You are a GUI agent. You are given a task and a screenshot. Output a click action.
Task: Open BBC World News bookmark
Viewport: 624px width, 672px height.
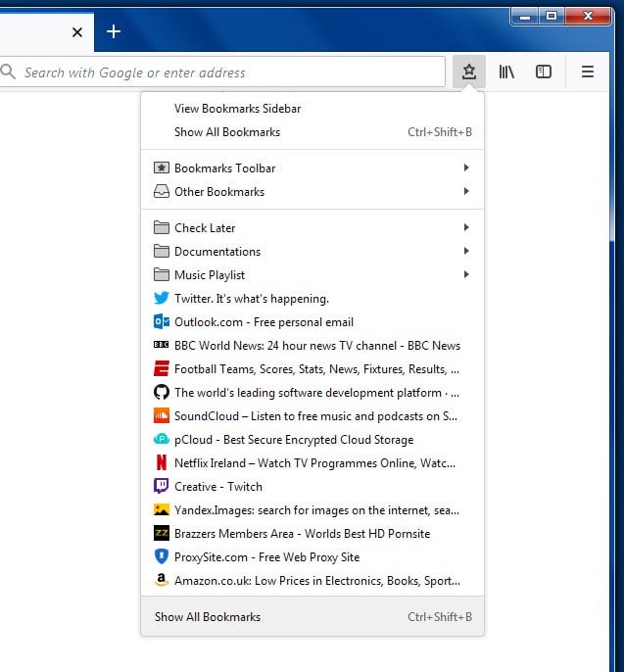coord(312,346)
